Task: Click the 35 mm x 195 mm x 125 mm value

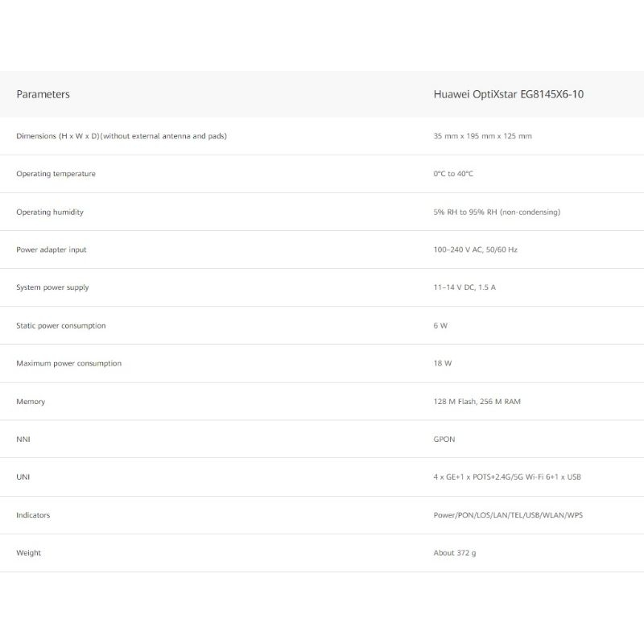Action: (x=482, y=136)
